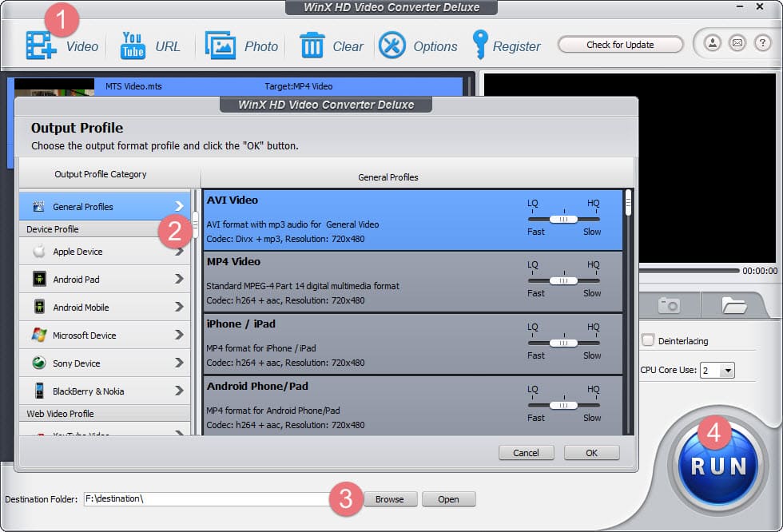Screen dimensions: 783x532
Task: Expand Microsoft Device category arrow
Action: 179,335
